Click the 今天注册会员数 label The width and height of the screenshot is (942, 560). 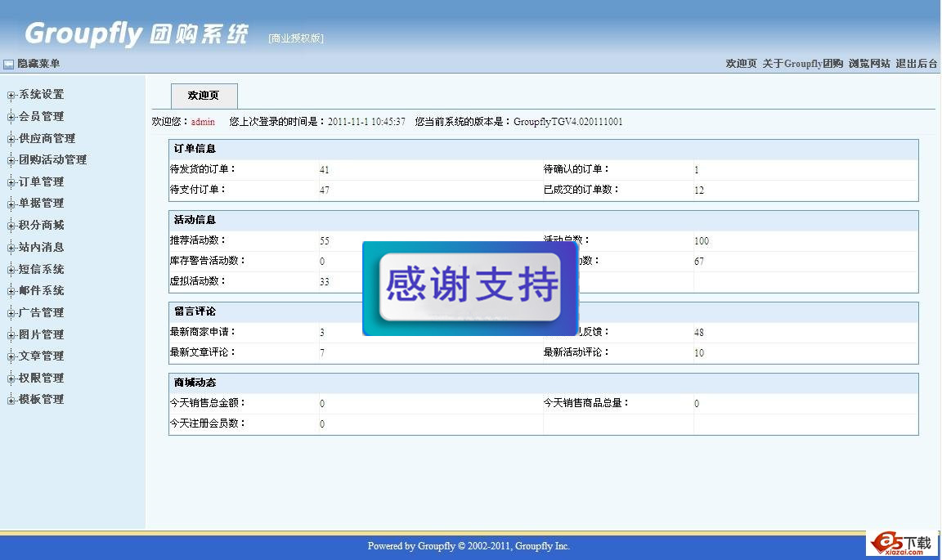[x=208, y=423]
